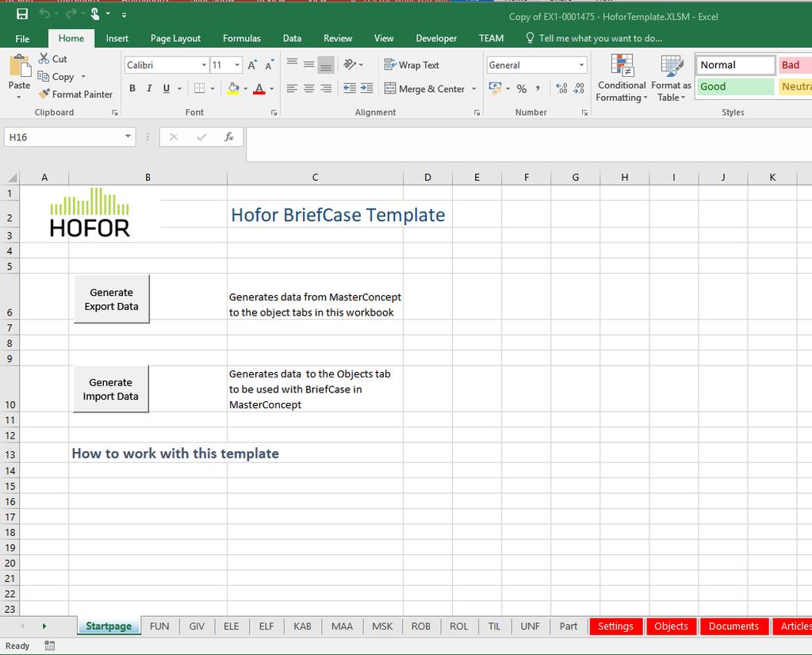Toggle Underline formatting
The width and height of the screenshot is (812, 655).
click(167, 89)
